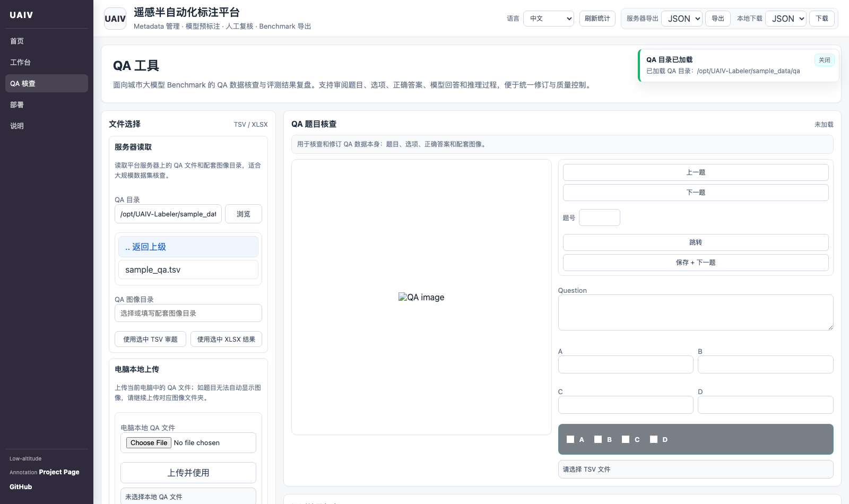Click option B text field

[x=766, y=364]
